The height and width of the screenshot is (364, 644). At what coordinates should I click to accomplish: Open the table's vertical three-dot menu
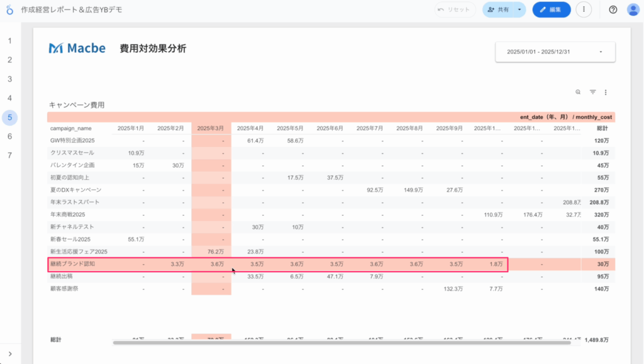(606, 92)
